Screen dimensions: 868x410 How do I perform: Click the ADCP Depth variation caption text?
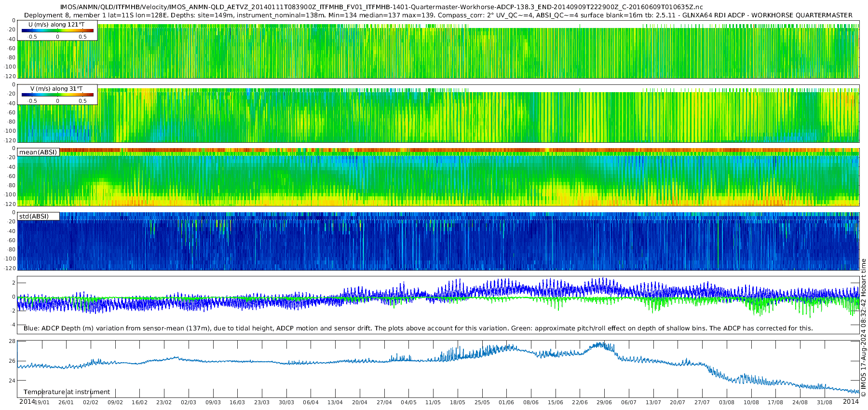[x=418, y=328]
